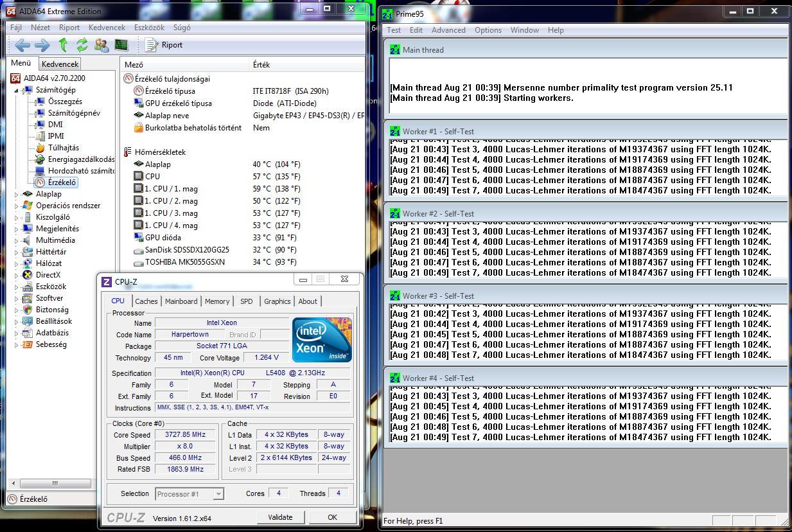Expand the Hálózat tree node

[17, 263]
